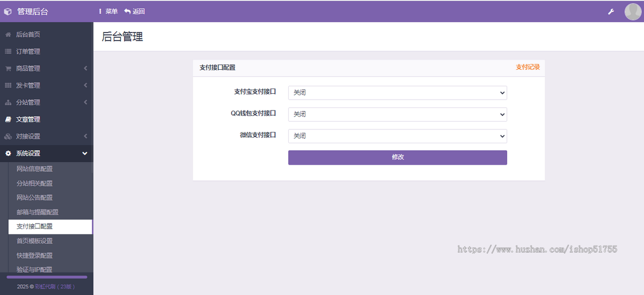Click the 返回 back arrow link
Viewport: 644px width, 295px height.
pyautogui.click(x=134, y=11)
